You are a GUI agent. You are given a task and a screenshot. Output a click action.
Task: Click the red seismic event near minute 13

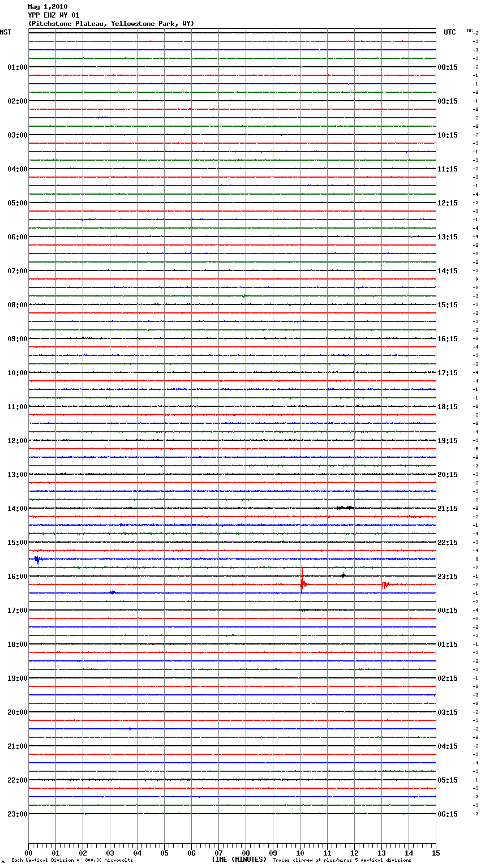click(385, 585)
